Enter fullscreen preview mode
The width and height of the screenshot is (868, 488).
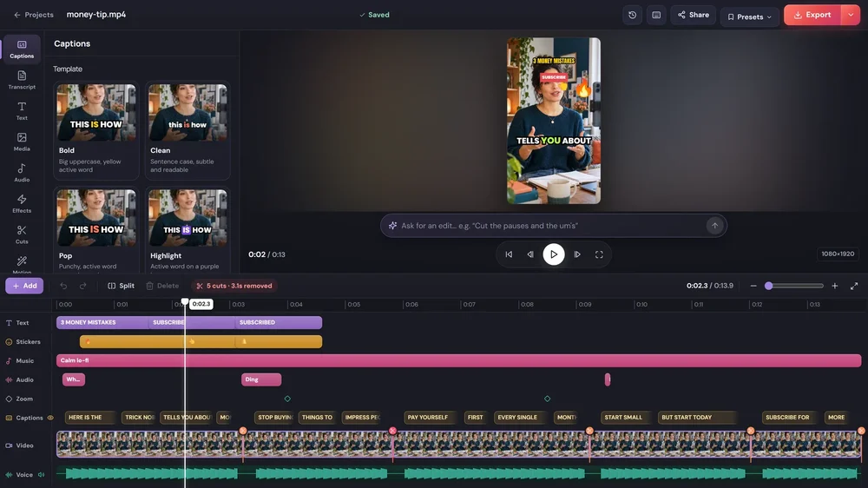pyautogui.click(x=599, y=254)
